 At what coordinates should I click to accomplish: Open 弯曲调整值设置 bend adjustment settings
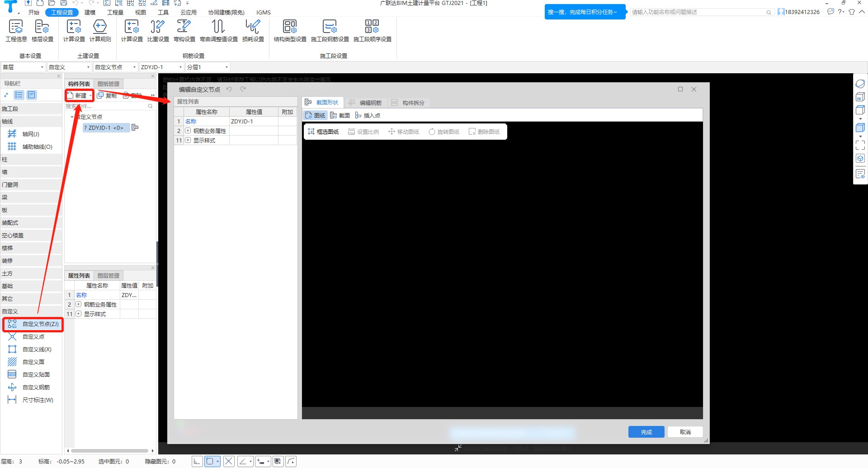tap(219, 31)
